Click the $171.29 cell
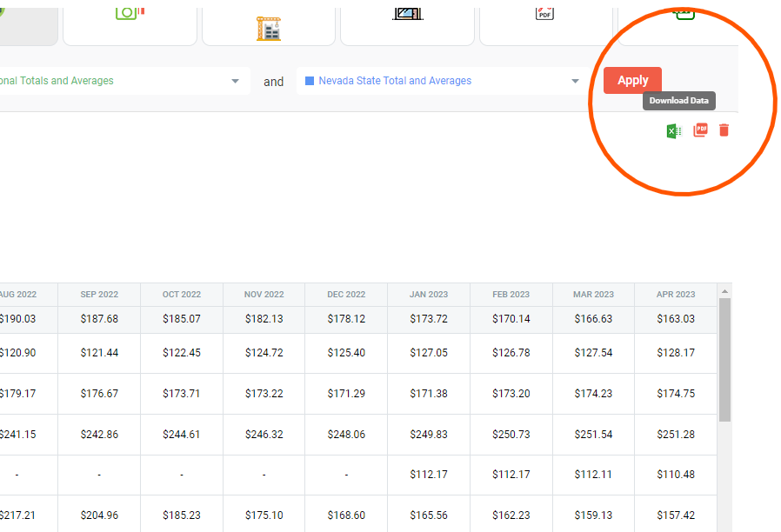The height and width of the screenshot is (532, 781). [346, 394]
